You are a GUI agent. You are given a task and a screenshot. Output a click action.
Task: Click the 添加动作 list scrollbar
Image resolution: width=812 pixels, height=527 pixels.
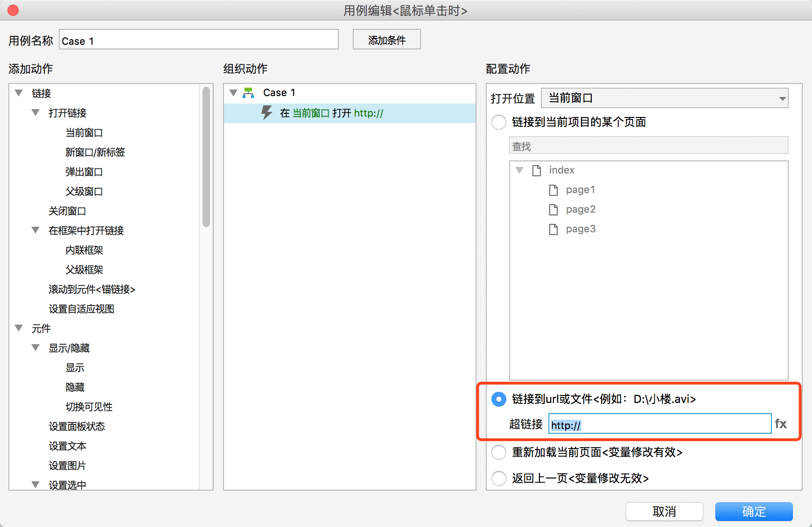click(206, 157)
